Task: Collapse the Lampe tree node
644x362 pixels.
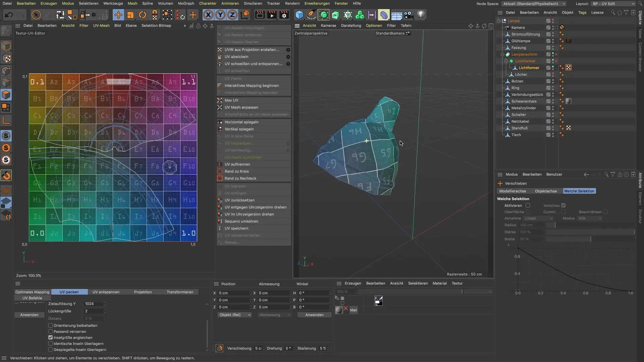Action: coord(499,21)
